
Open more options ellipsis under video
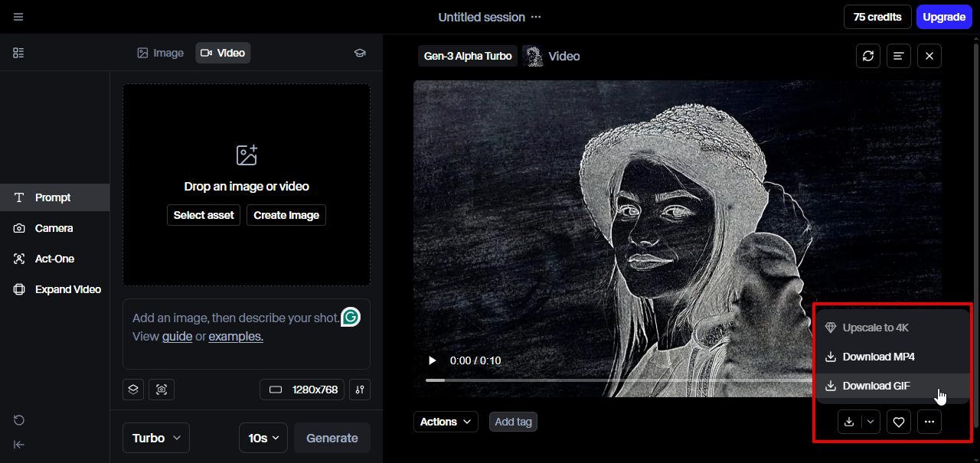click(929, 422)
